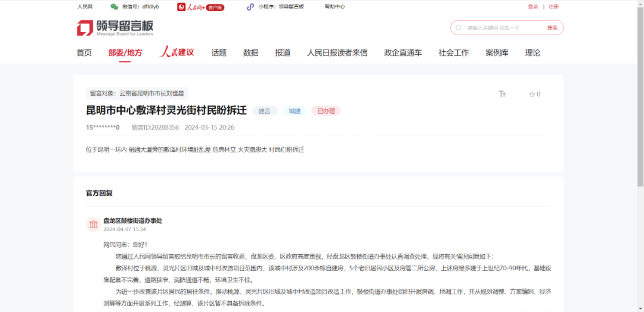Viewport: 644px width, 312px height.
Task: Open the 帮助中心 help link
Action: click(335, 7)
